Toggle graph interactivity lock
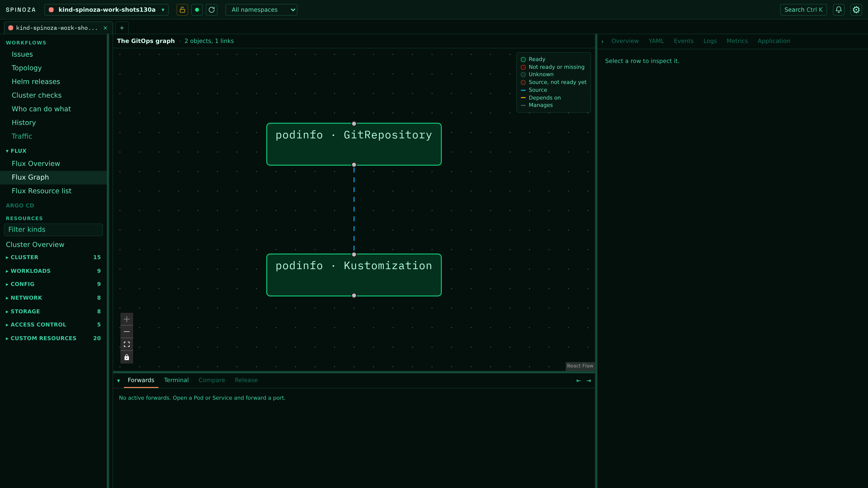The width and height of the screenshot is (868, 488). click(x=127, y=357)
